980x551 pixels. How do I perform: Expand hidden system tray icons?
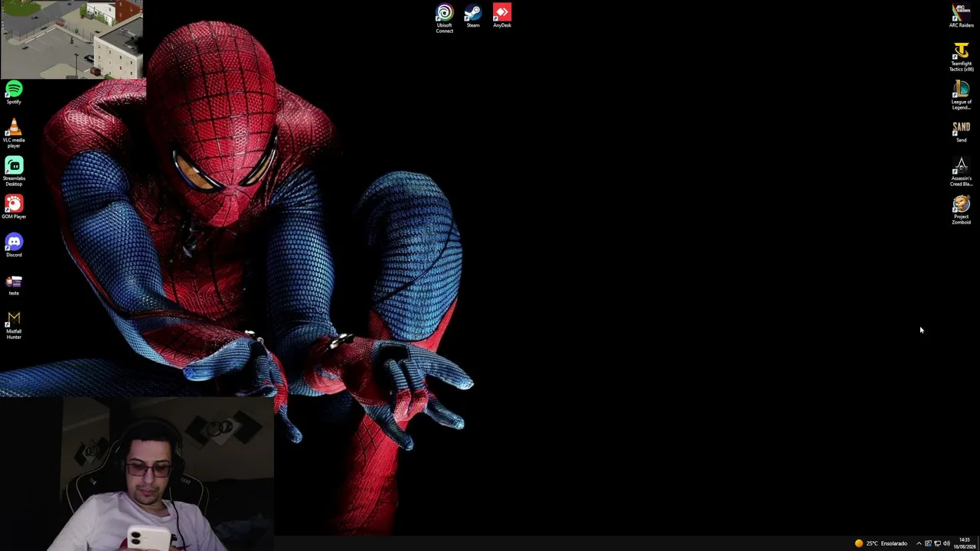click(x=919, y=543)
